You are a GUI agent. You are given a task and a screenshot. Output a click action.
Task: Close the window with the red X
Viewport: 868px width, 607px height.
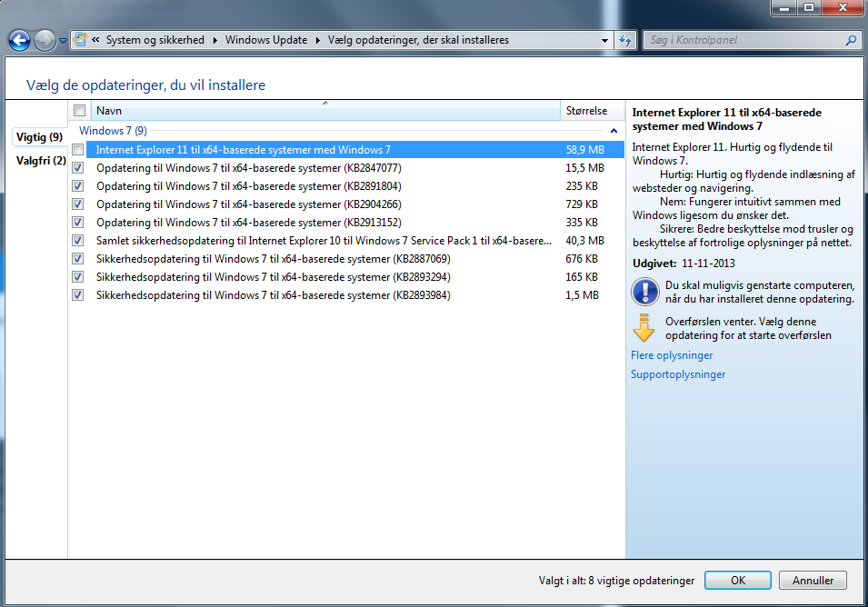pyautogui.click(x=843, y=8)
